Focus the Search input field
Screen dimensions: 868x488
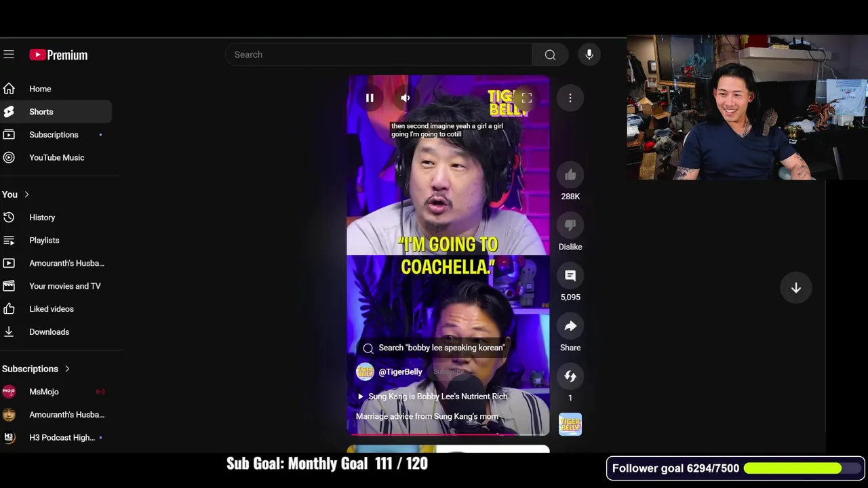click(380, 55)
